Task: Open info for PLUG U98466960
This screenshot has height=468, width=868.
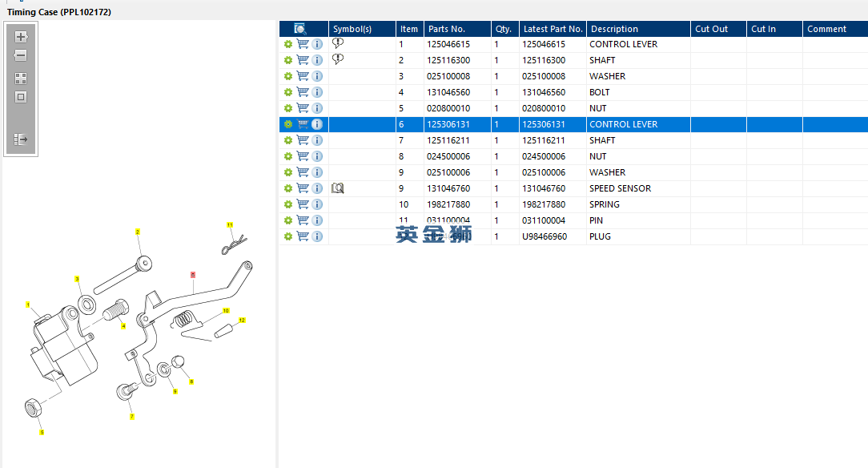Action: pos(317,236)
